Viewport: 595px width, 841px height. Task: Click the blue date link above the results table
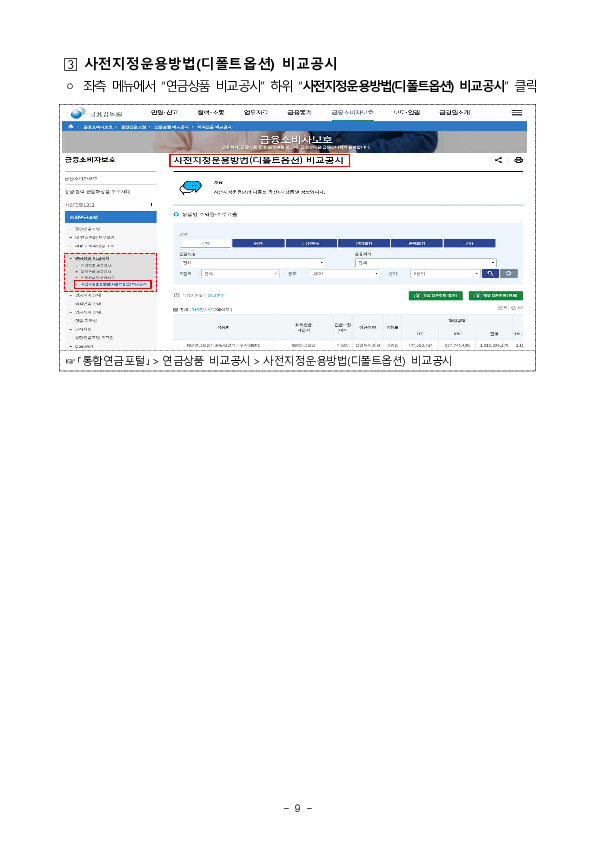point(215,296)
